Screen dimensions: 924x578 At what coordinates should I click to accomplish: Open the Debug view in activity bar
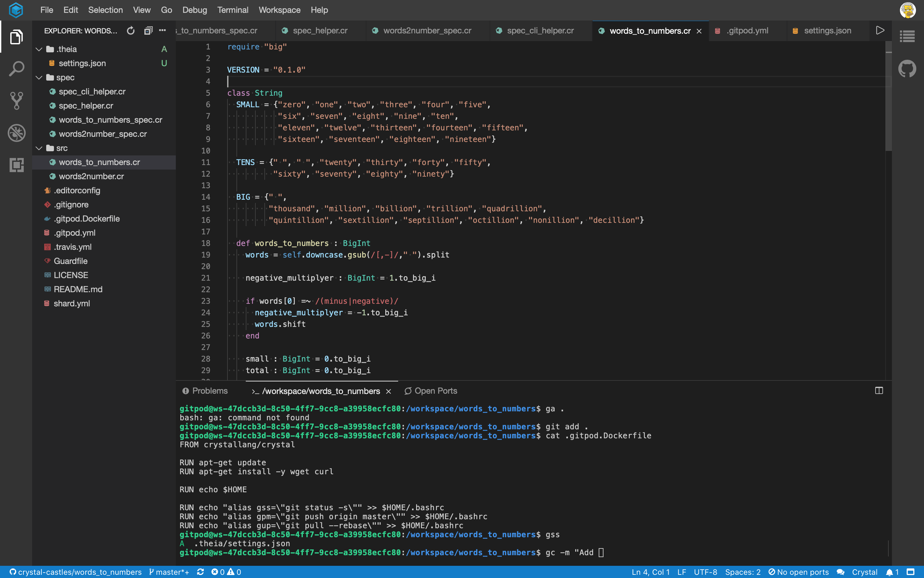click(x=16, y=133)
